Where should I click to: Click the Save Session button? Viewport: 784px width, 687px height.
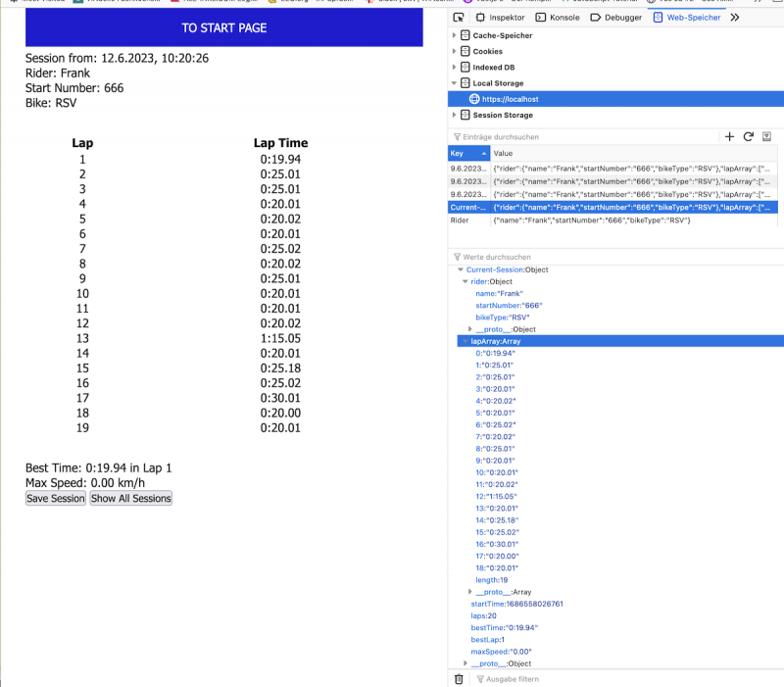[56, 498]
